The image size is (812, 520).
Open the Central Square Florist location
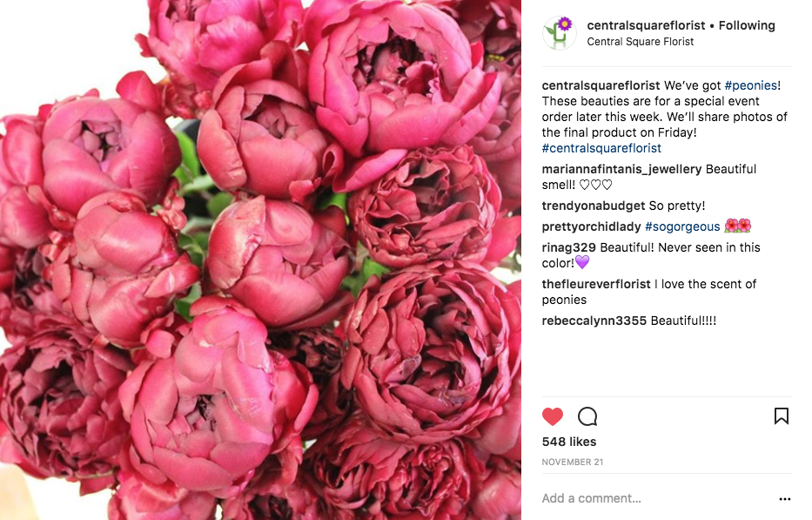click(640, 42)
